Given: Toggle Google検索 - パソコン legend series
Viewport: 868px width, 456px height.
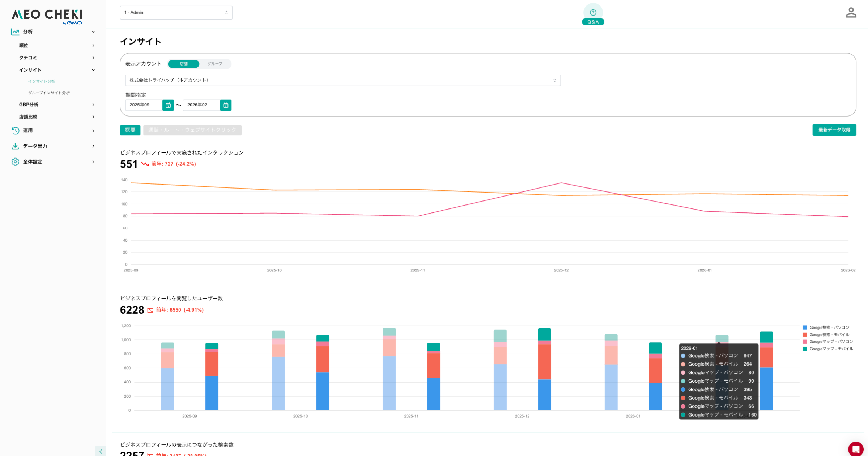Looking at the screenshot, I should click(829, 328).
